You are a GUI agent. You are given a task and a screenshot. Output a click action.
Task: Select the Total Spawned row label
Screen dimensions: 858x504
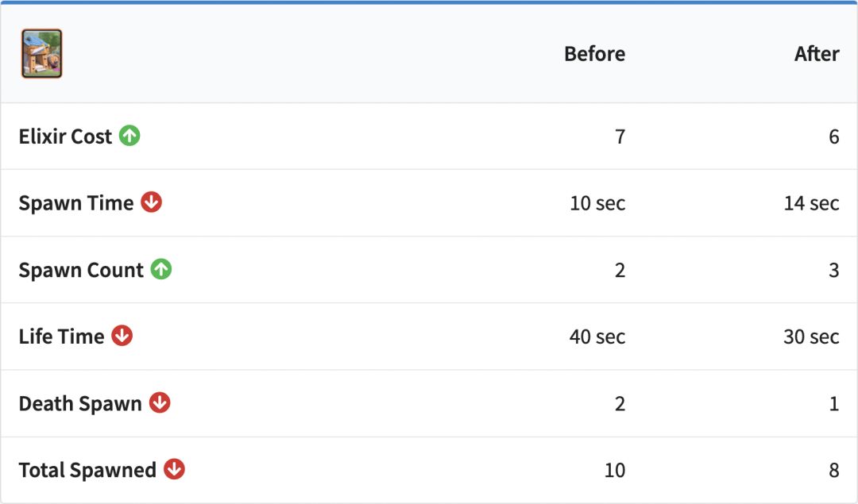87,470
